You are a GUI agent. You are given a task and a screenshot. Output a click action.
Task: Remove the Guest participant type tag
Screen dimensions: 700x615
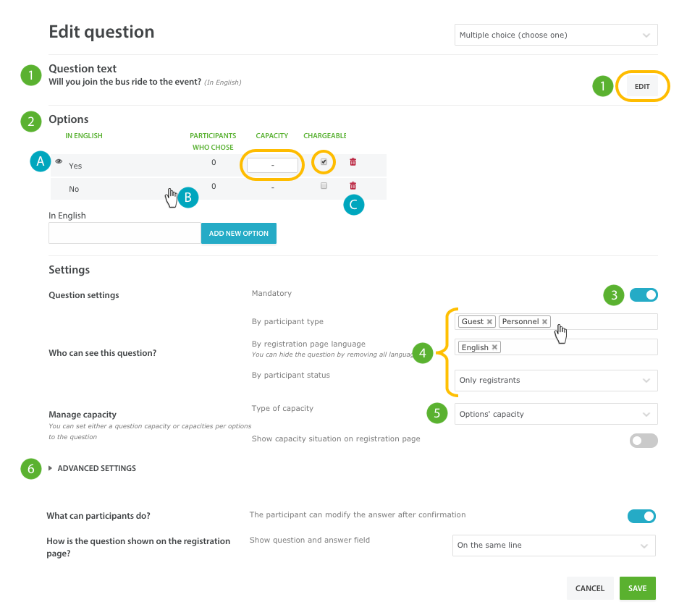click(x=490, y=322)
